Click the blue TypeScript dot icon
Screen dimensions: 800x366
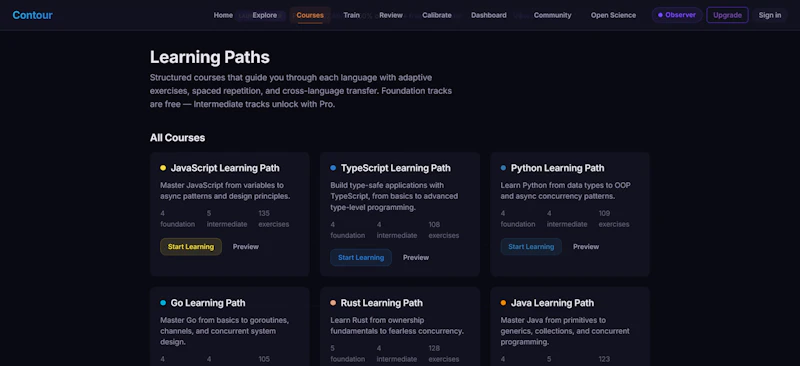[x=333, y=168]
